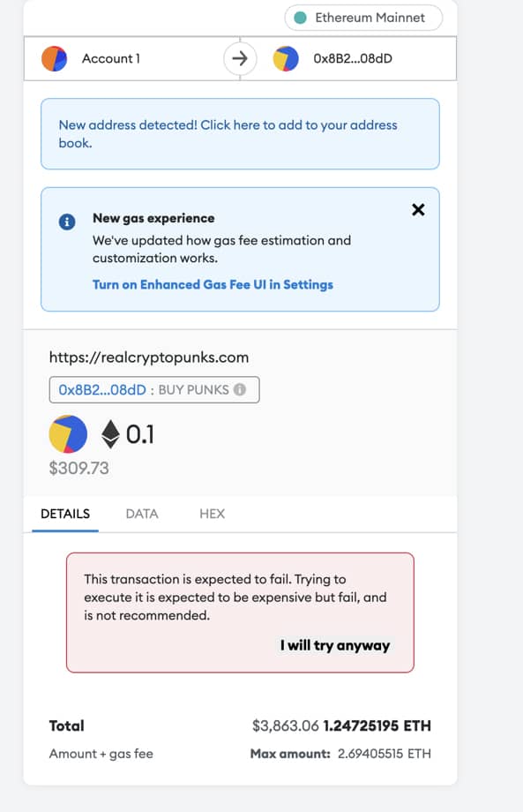The width and height of the screenshot is (523, 812).
Task: Click I will try anyway button
Action: [334, 645]
